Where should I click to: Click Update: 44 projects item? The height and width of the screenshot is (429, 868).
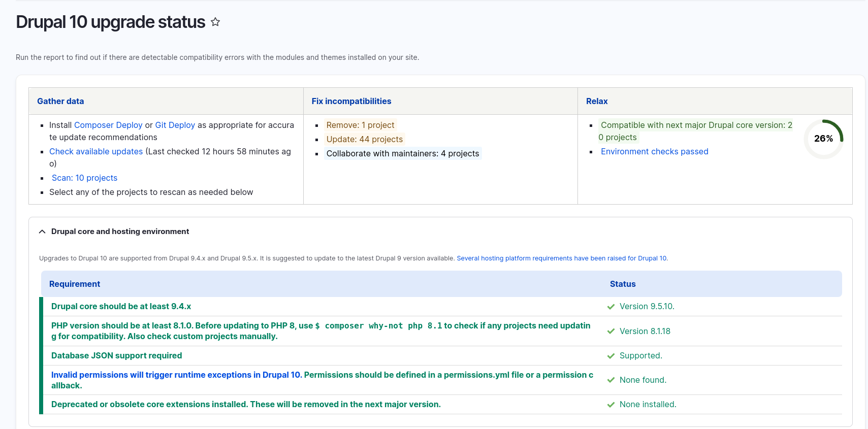click(x=365, y=139)
